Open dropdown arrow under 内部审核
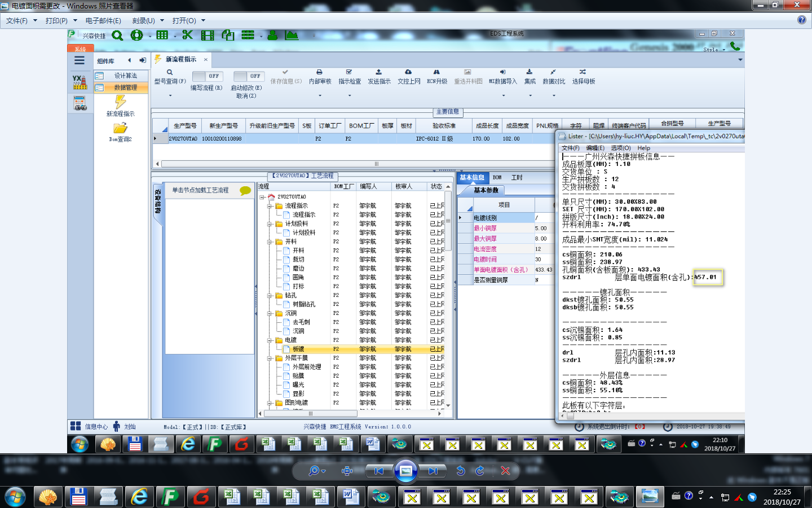 pyautogui.click(x=320, y=95)
